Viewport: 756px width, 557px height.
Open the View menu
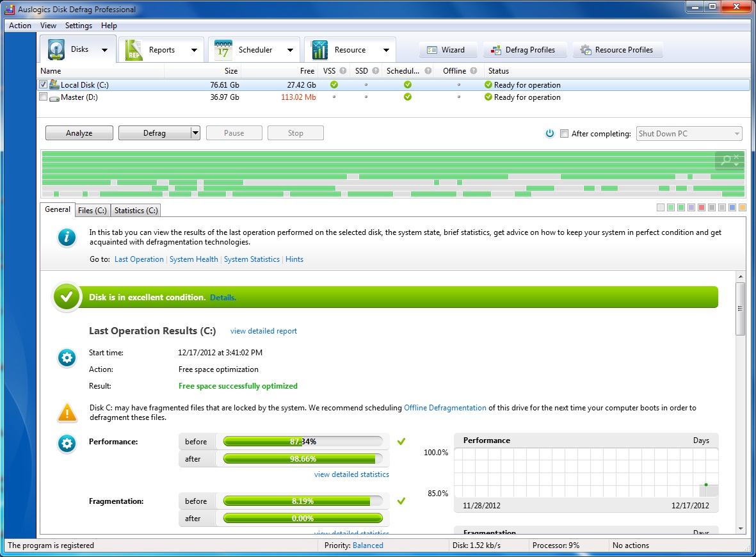click(x=48, y=26)
